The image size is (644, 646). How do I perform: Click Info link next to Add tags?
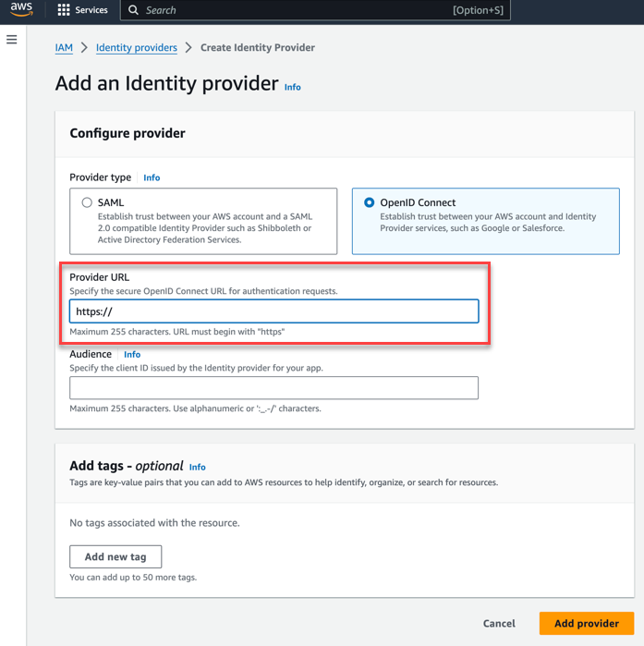click(197, 467)
